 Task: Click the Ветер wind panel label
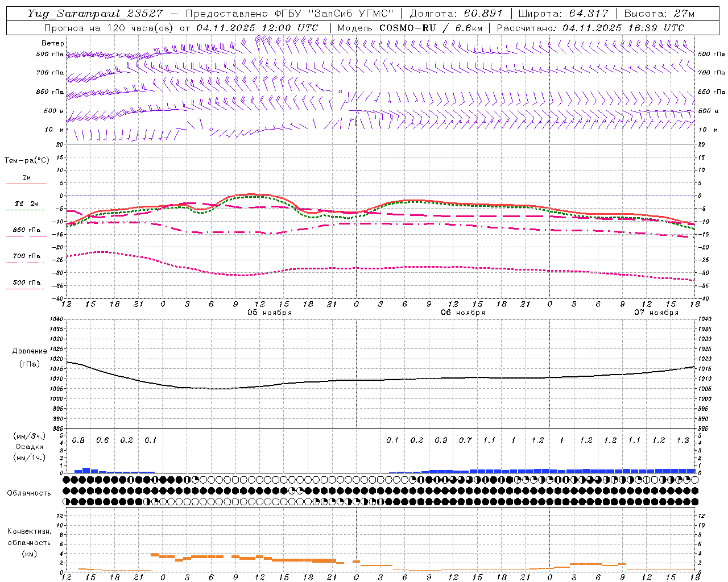pyautogui.click(x=53, y=43)
